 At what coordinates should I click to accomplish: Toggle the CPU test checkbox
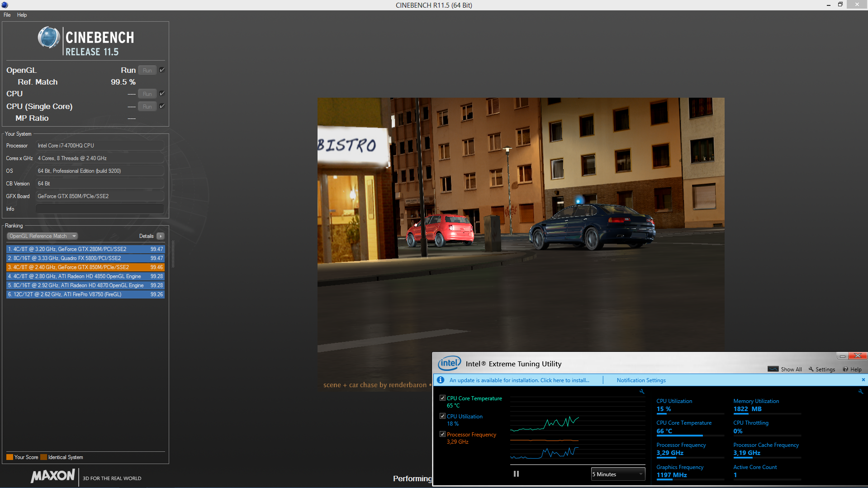(x=162, y=94)
